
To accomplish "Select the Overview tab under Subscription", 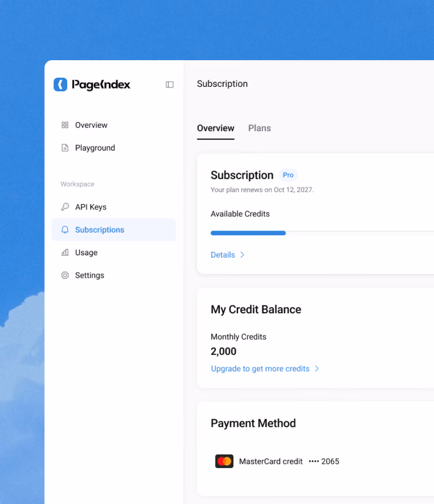I will (216, 128).
